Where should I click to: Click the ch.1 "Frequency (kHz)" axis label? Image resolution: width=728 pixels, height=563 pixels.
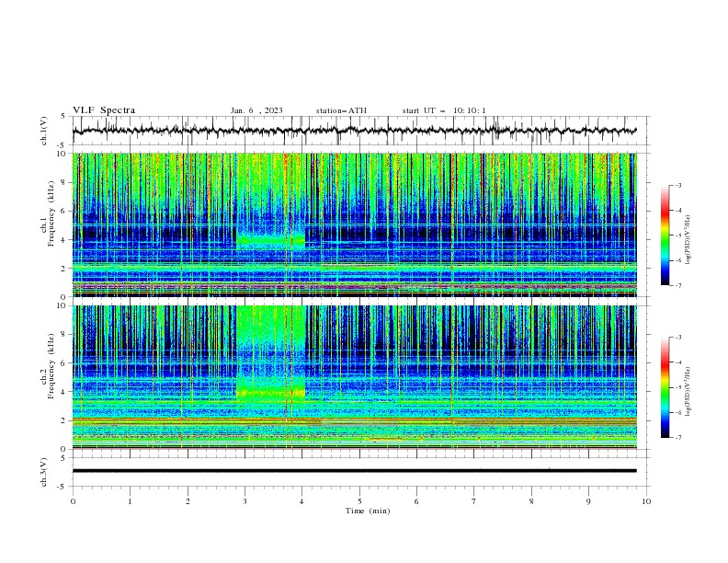pos(51,214)
